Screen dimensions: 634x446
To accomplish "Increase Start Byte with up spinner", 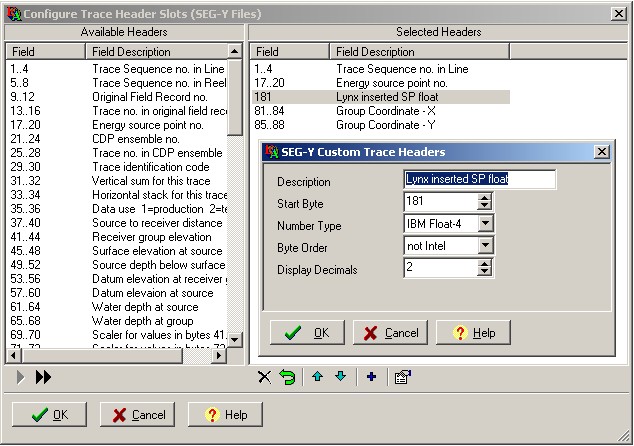I will pyautogui.click(x=484, y=198).
